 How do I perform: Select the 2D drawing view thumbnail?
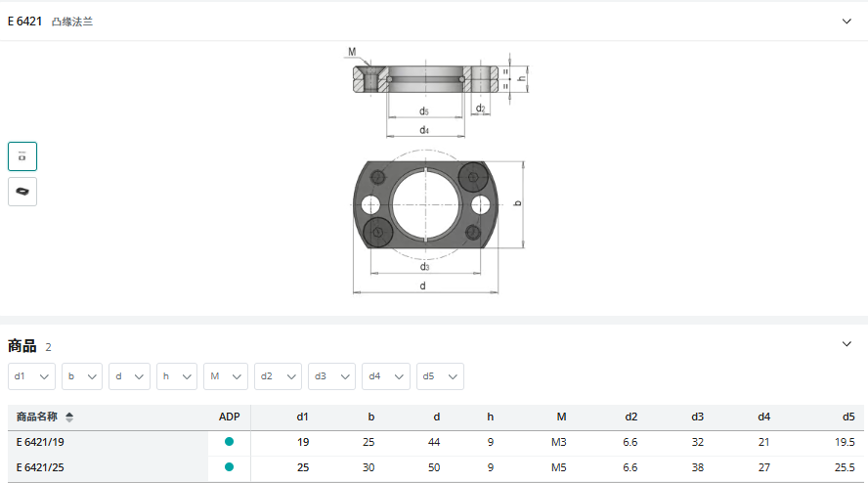coord(22,156)
